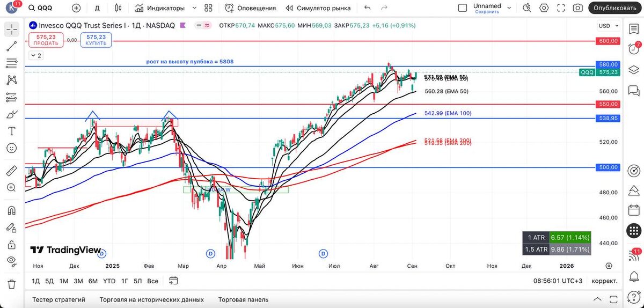
Task: Toggle the коррект. adjusted data option
Action: coord(604,281)
